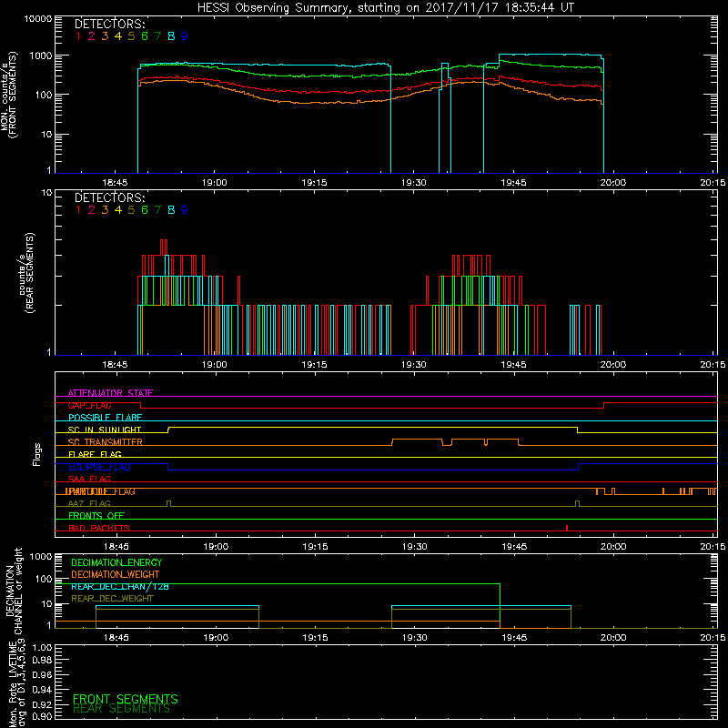The width and height of the screenshot is (728, 728).
Task: Click the FRONT SEGMENTS livetime legend text
Action: coord(126,699)
